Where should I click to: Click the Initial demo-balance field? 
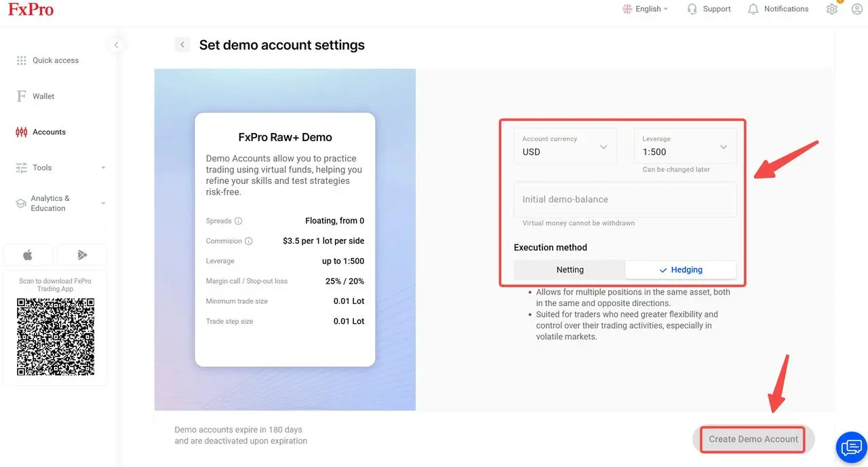625,200
